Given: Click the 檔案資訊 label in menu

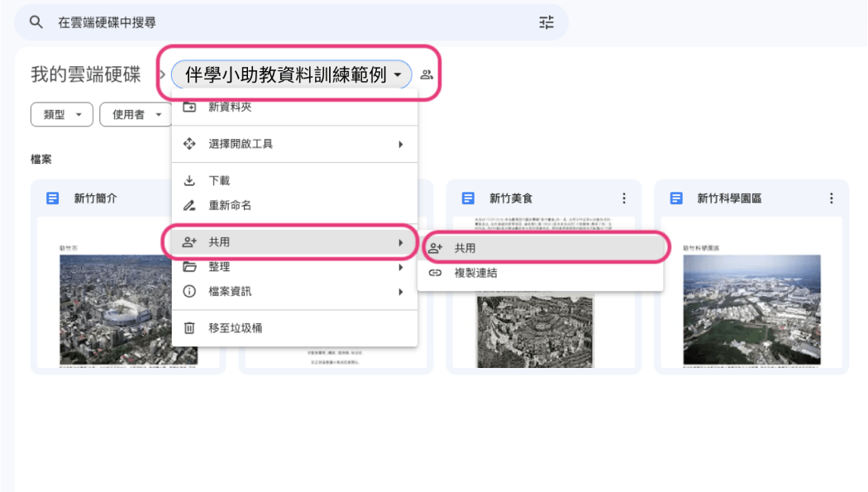Looking at the screenshot, I should [230, 291].
